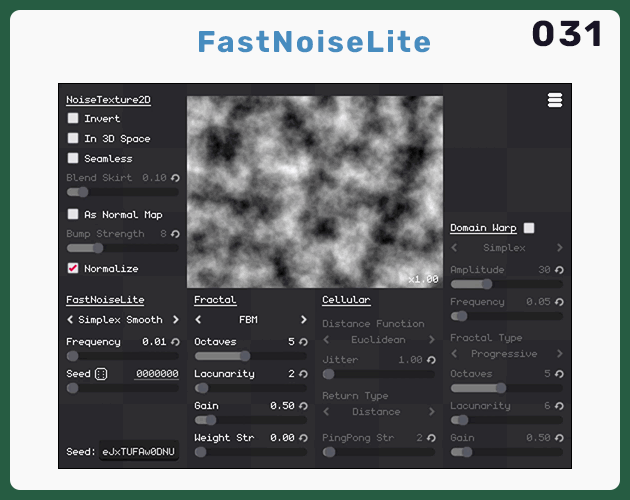Reset Blend Skirt value
Image resolution: width=630 pixels, height=500 pixels.
click(x=175, y=178)
